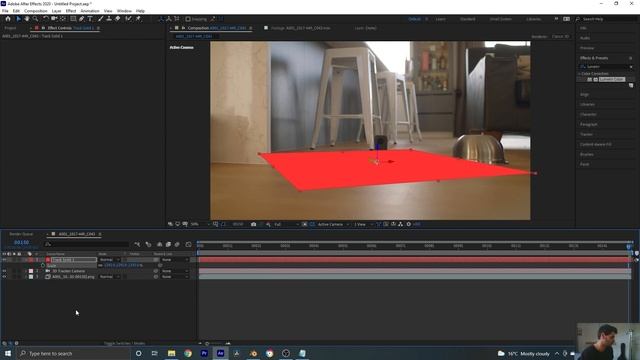Viewport: 640px width, 360px height.
Task: Open File Explorer from the taskbar
Action: click(x=171, y=353)
